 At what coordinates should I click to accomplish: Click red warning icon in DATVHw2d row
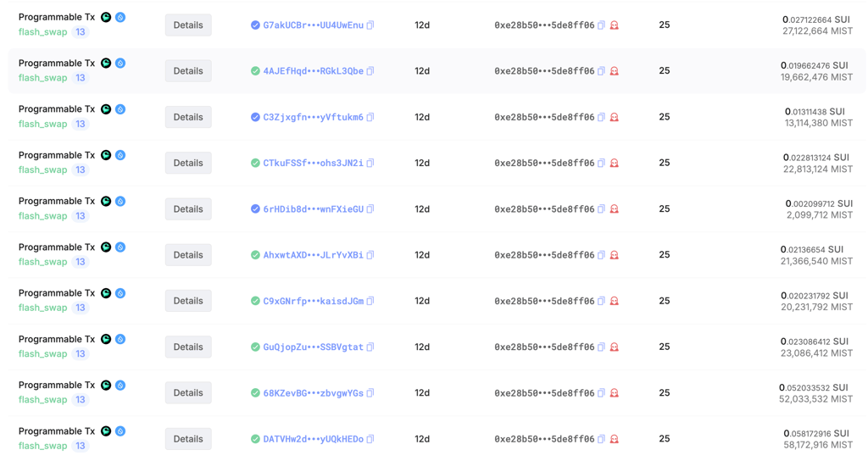[614, 439]
